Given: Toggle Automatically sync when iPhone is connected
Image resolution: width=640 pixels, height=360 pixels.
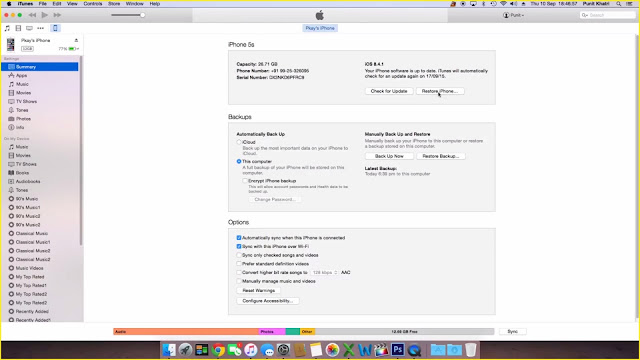Looking at the screenshot, I should tap(239, 238).
